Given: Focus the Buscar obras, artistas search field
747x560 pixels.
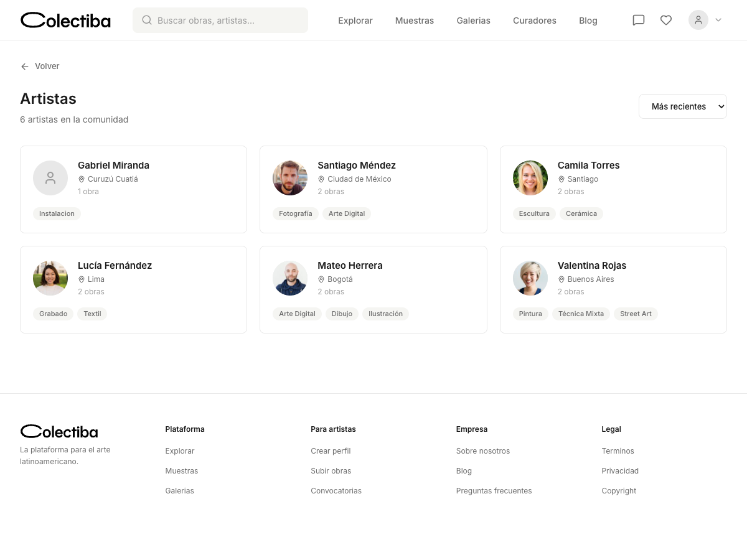Looking at the screenshot, I should (x=220, y=20).
